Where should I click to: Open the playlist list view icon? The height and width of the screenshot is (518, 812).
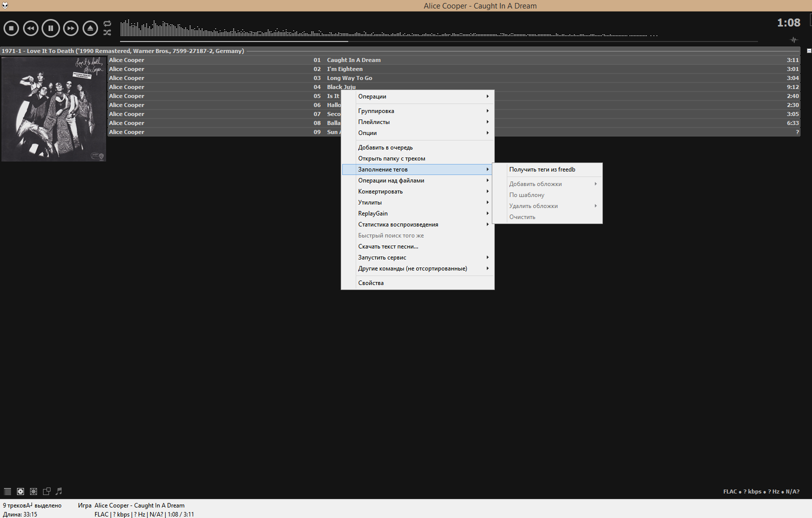tap(8, 491)
